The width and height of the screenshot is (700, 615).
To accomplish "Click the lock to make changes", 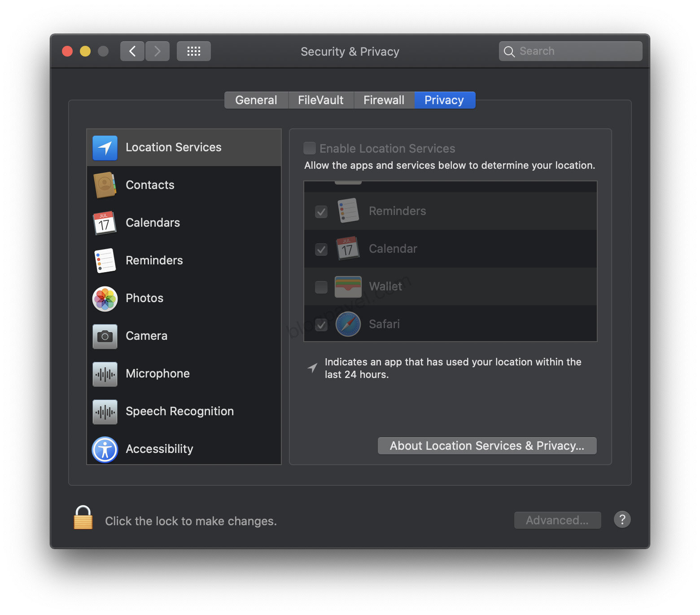I will [83, 518].
